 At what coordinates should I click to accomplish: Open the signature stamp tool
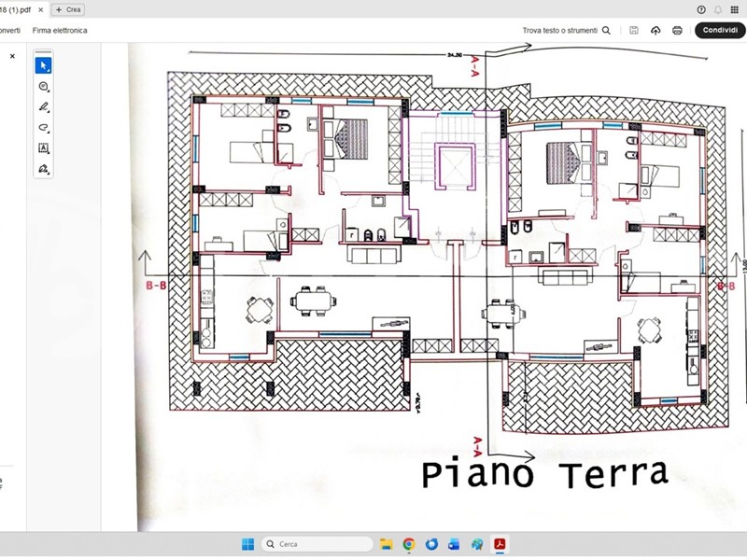click(43, 169)
